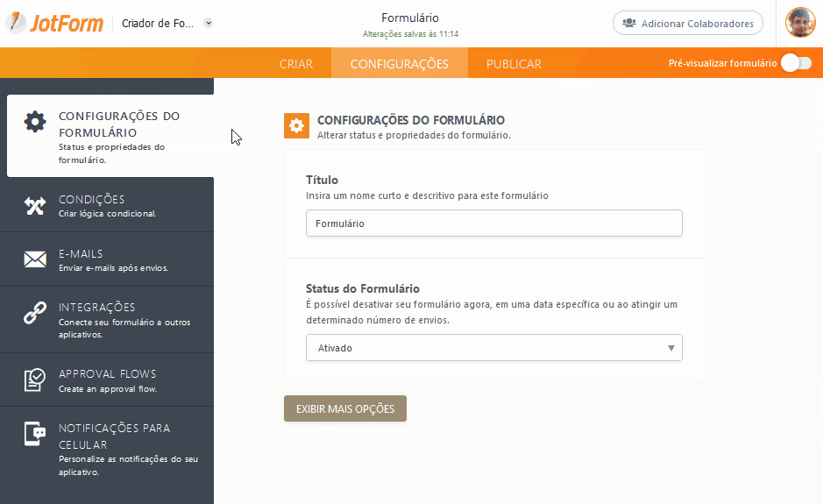
Task: Toggle Pré-visualizar formulário switch
Action: (796, 63)
